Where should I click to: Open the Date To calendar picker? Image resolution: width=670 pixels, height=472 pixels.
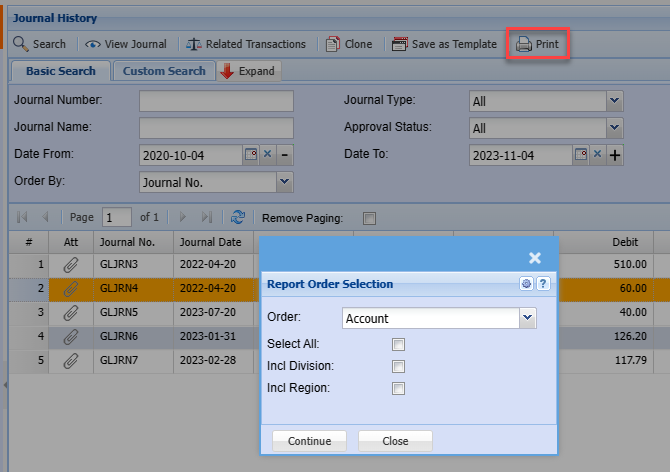click(581, 155)
